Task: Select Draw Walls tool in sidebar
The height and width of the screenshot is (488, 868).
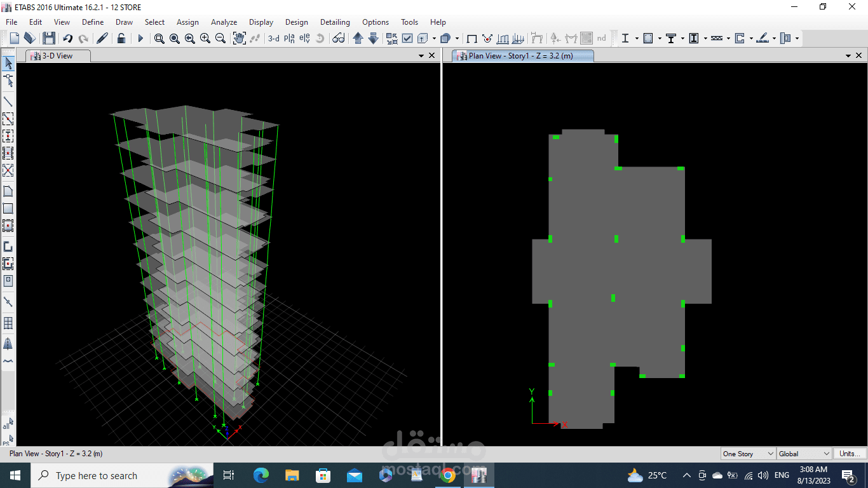Action: coord(8,247)
